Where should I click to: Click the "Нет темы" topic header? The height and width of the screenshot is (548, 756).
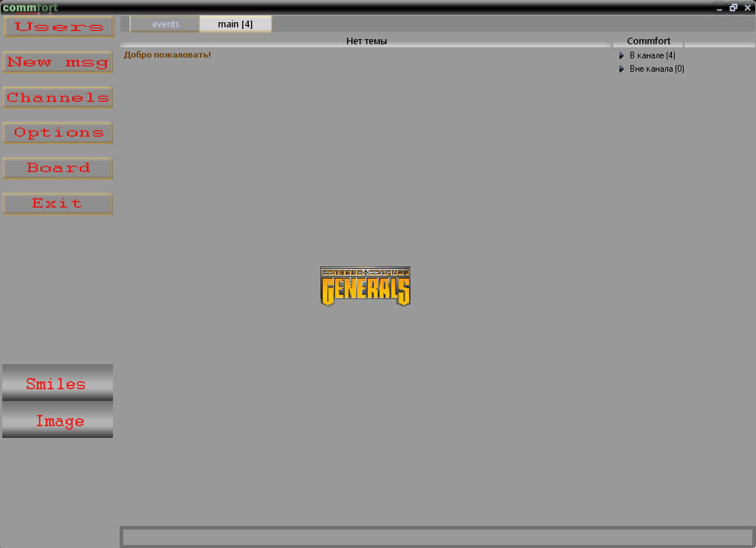point(366,41)
